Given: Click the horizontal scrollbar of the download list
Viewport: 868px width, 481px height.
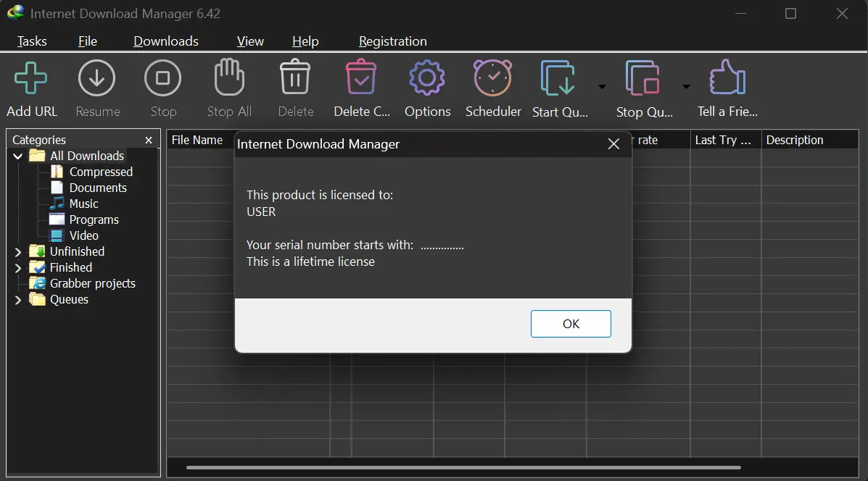Looking at the screenshot, I should 463,468.
